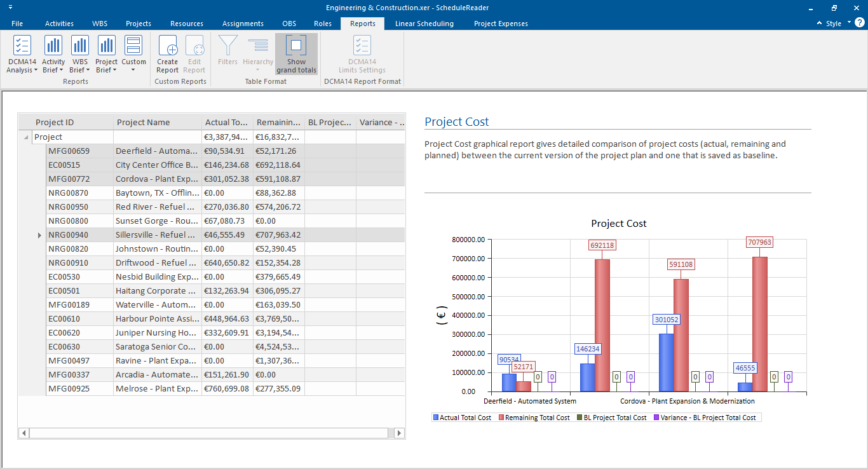Switch to the Linear Scheduling tab
Image resolution: width=868 pixels, height=469 pixels.
coord(424,24)
